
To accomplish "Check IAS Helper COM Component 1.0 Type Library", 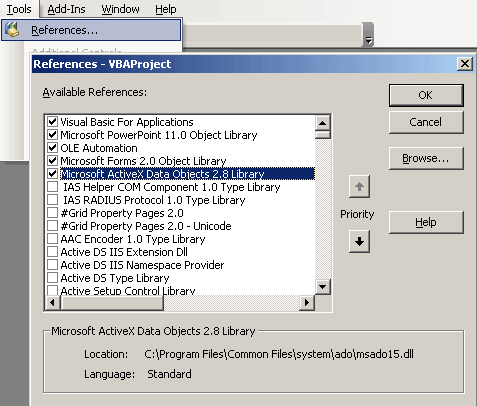I will pyautogui.click(x=52, y=187).
